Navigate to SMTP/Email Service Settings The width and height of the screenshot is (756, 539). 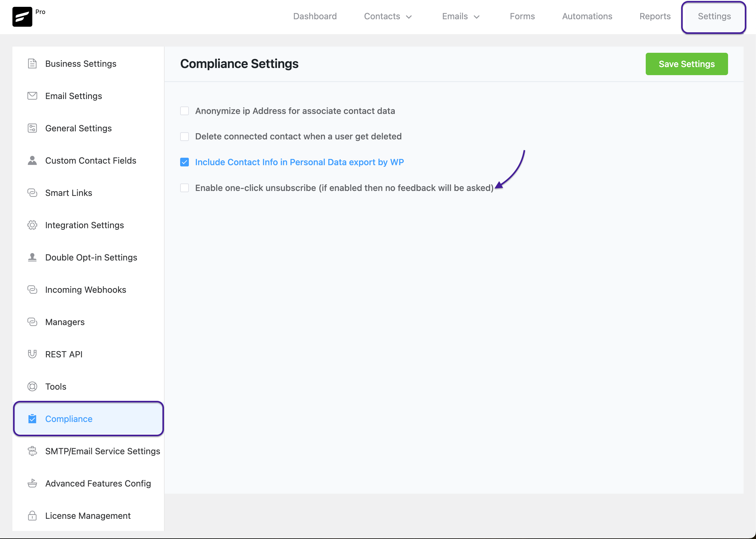[103, 451]
